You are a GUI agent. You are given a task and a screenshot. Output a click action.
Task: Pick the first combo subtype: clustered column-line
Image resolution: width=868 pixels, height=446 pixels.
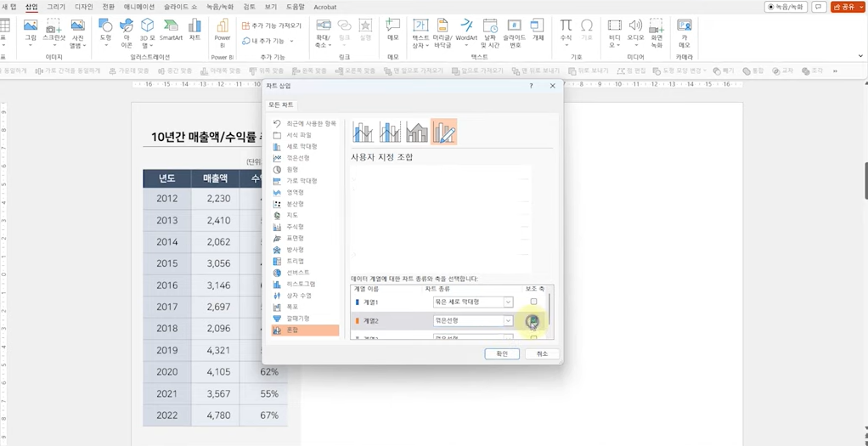[x=364, y=132]
